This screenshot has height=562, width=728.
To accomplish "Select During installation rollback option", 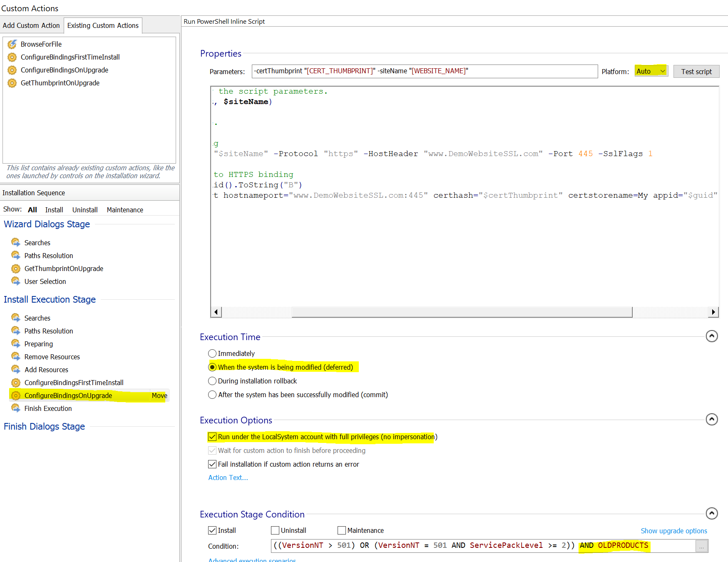I will point(212,381).
